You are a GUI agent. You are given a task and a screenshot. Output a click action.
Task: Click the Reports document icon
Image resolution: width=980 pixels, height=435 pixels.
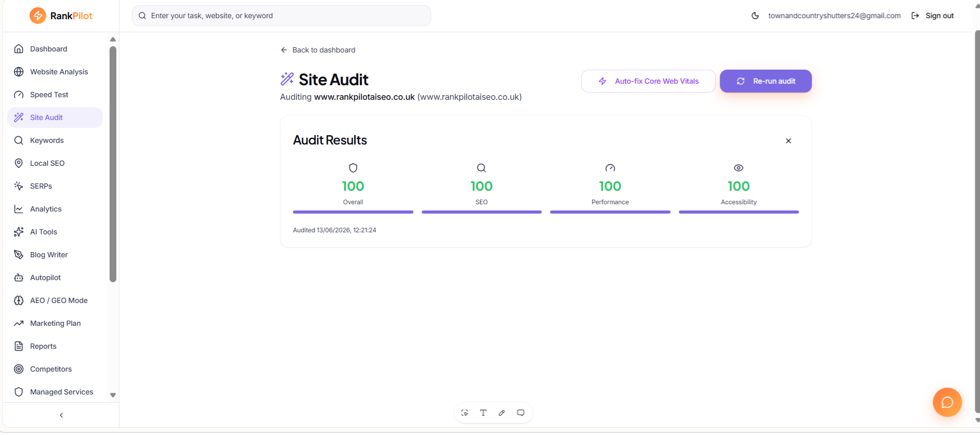point(19,346)
